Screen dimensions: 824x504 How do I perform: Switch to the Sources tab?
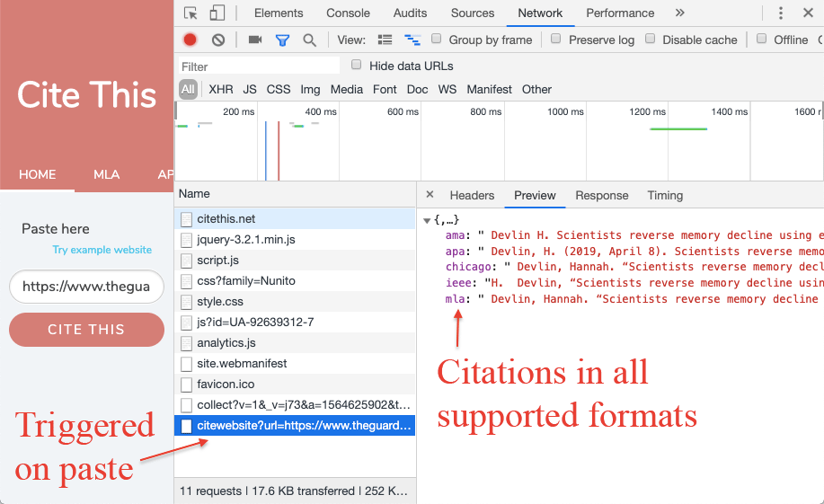point(473,13)
